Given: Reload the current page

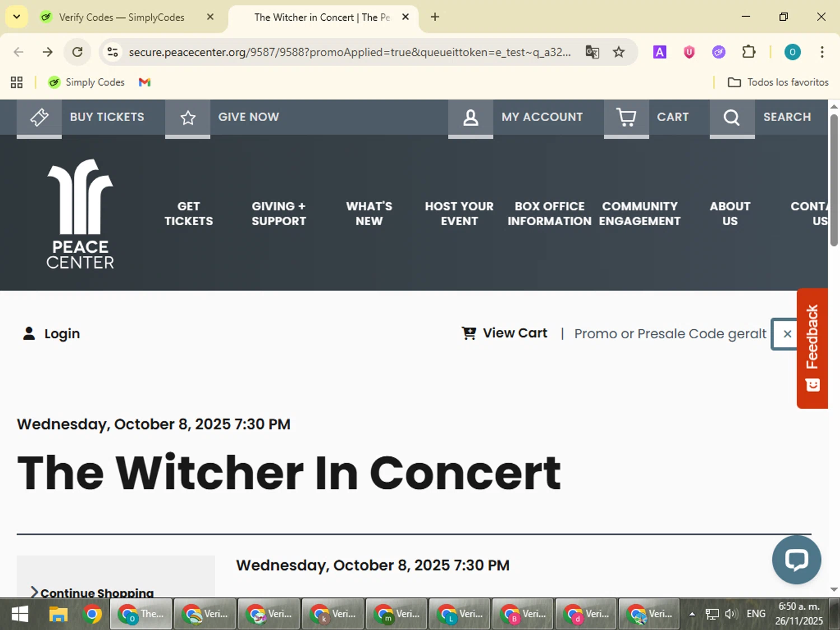Looking at the screenshot, I should (77, 52).
